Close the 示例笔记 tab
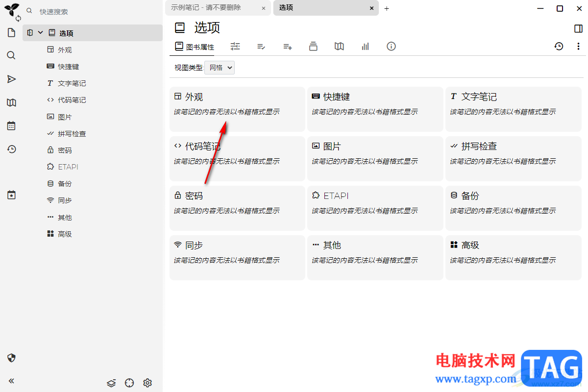Viewport: 588px width, 392px height. click(264, 8)
